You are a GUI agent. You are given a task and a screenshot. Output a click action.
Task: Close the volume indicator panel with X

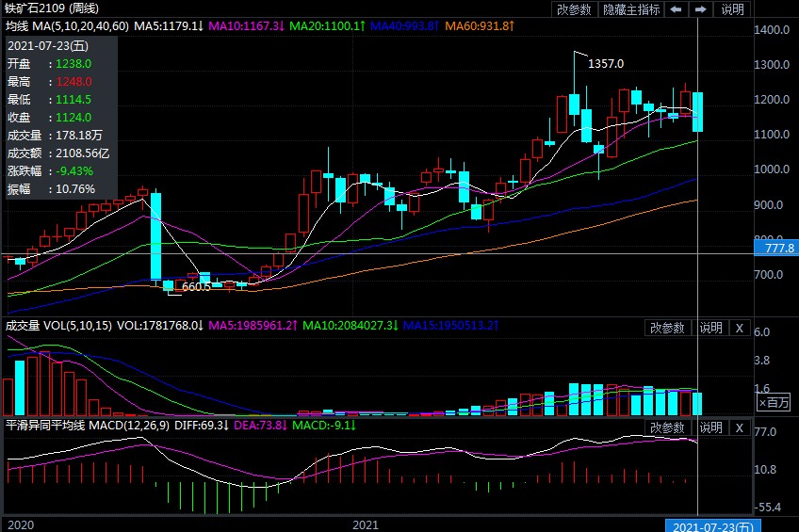740,328
